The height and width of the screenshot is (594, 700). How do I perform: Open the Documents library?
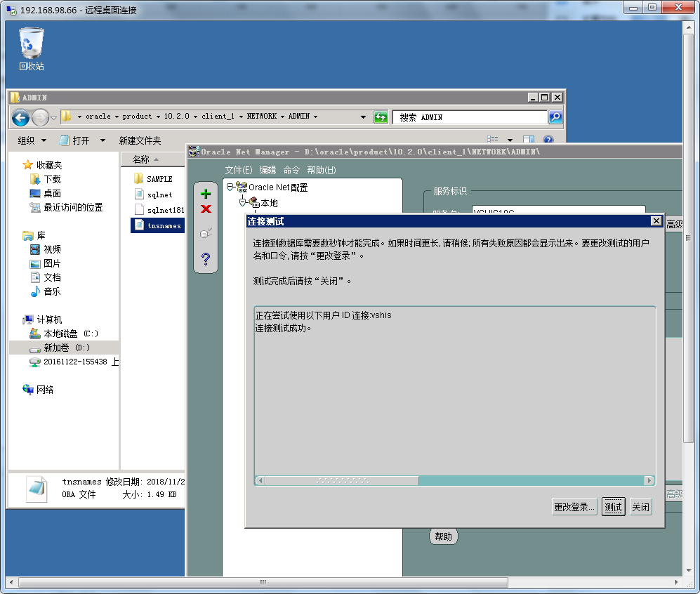coord(46,277)
